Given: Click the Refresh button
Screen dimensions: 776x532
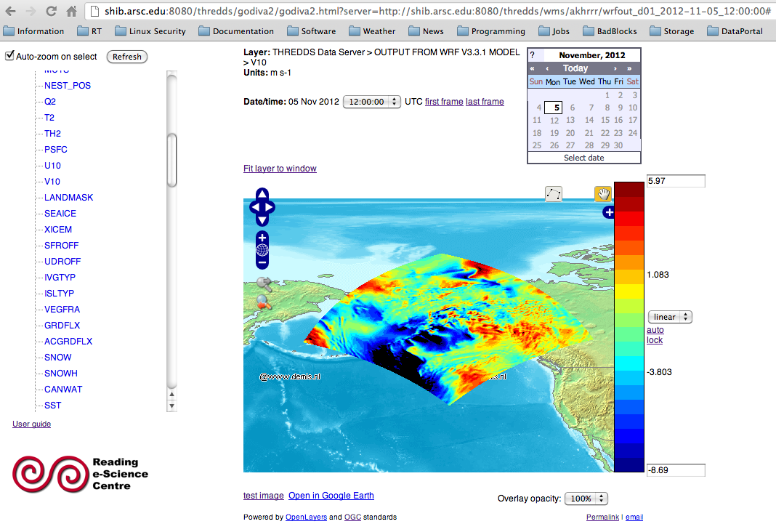Looking at the screenshot, I should pyautogui.click(x=127, y=57).
